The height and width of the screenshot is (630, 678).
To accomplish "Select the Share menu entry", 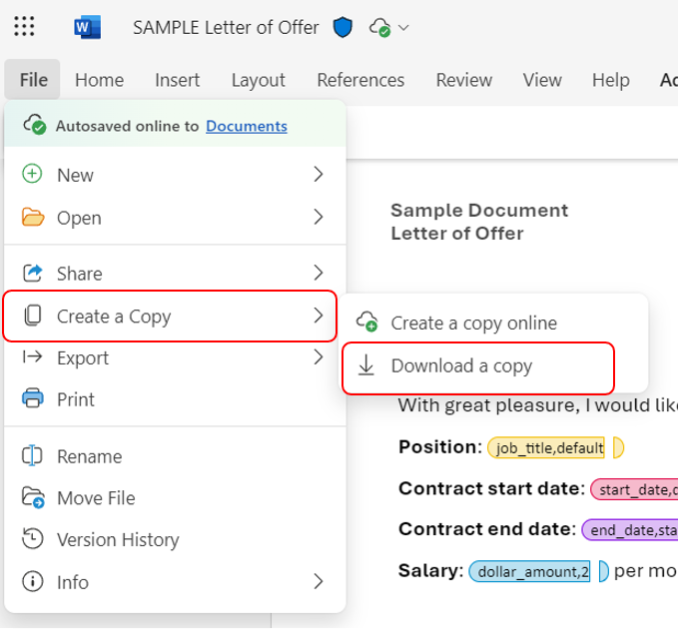I will 79,273.
